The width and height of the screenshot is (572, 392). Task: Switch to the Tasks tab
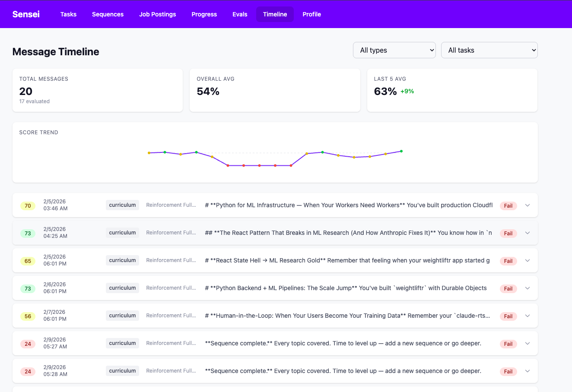pos(68,14)
